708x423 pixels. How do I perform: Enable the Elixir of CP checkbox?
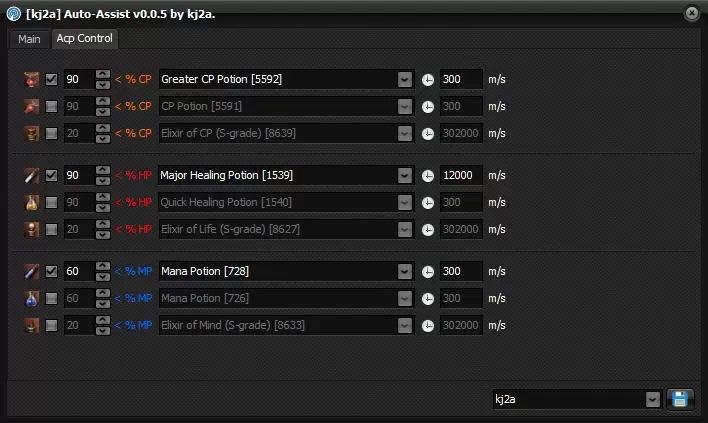[x=51, y=133]
